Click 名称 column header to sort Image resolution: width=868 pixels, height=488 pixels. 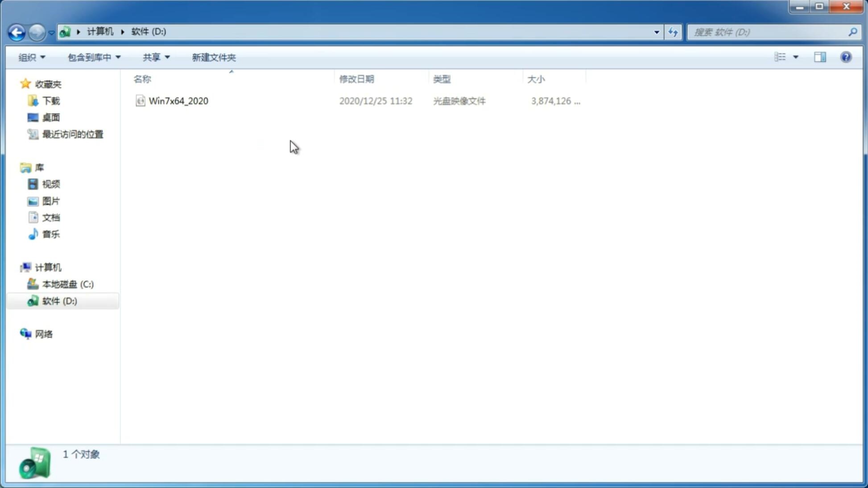pyautogui.click(x=142, y=79)
